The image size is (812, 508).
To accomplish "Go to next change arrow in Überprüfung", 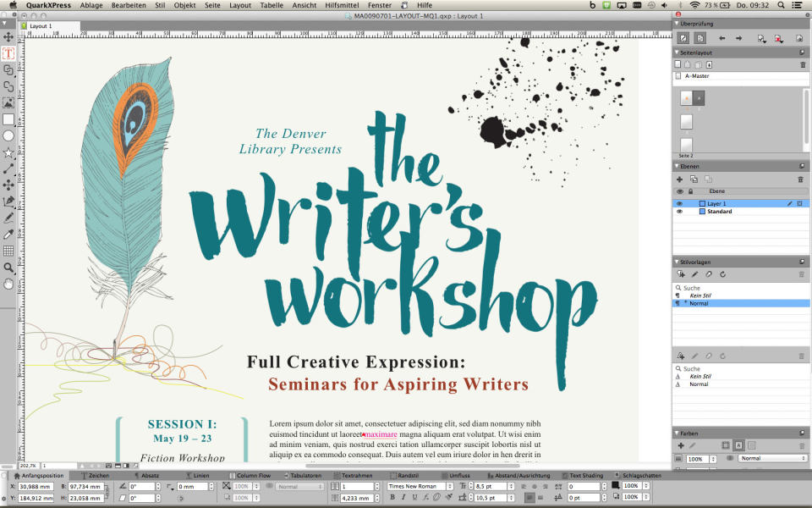I will point(739,38).
